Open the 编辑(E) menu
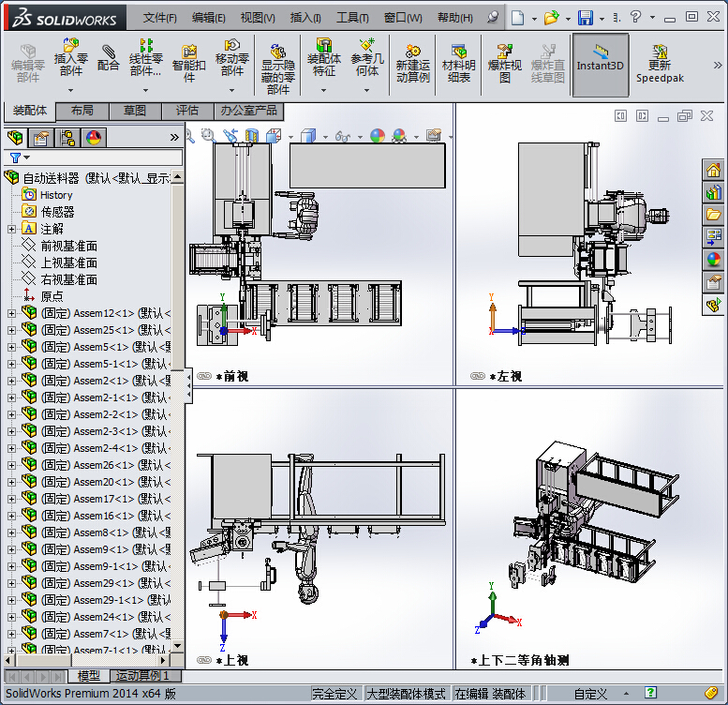Screen dimensions: 728x705 coord(208,18)
